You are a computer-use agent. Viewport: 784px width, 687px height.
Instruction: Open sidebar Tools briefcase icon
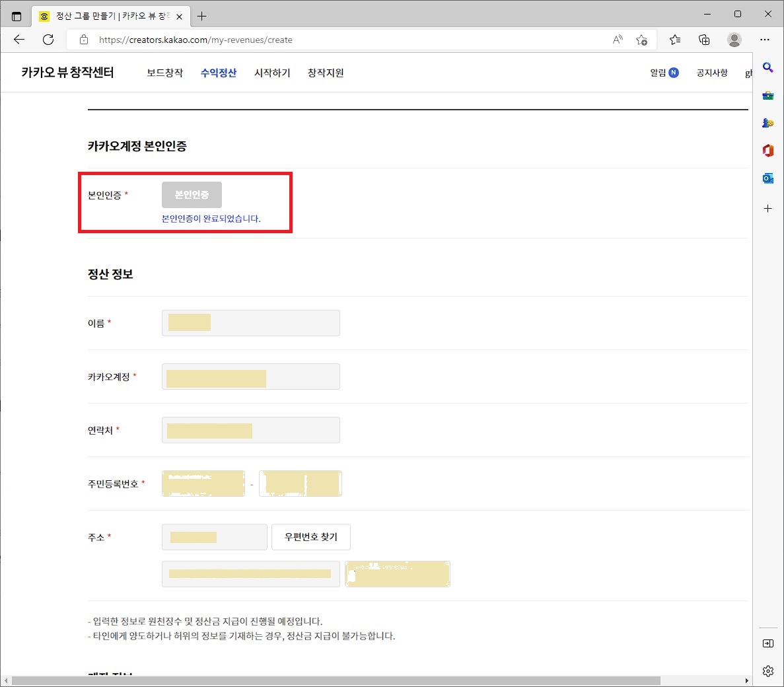pos(768,95)
